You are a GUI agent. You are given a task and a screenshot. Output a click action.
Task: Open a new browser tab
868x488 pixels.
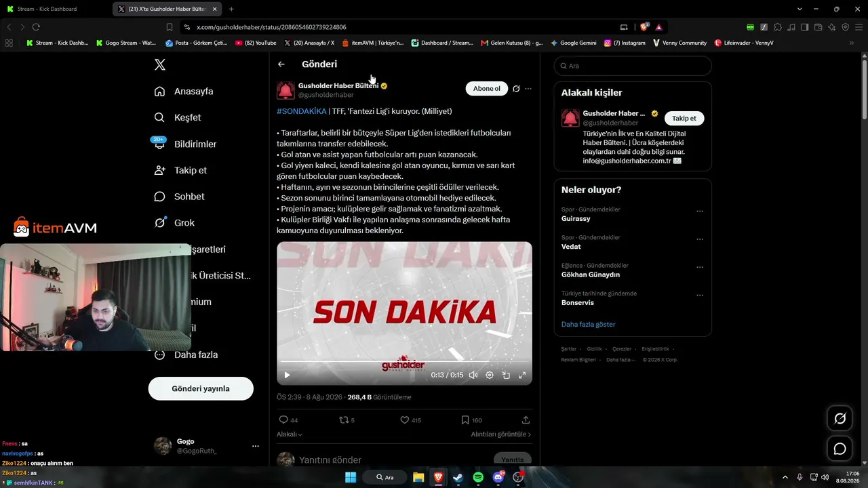pyautogui.click(x=231, y=9)
